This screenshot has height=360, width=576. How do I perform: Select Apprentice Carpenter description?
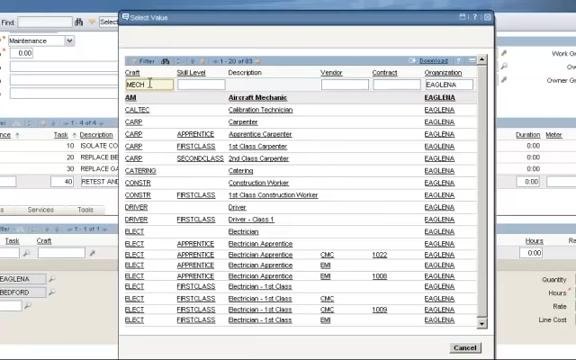click(x=260, y=134)
